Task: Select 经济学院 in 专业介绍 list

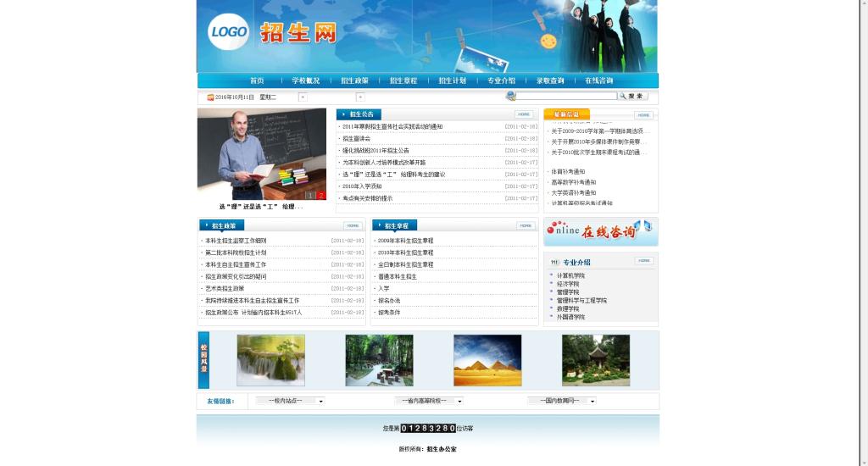Action: 568,284
